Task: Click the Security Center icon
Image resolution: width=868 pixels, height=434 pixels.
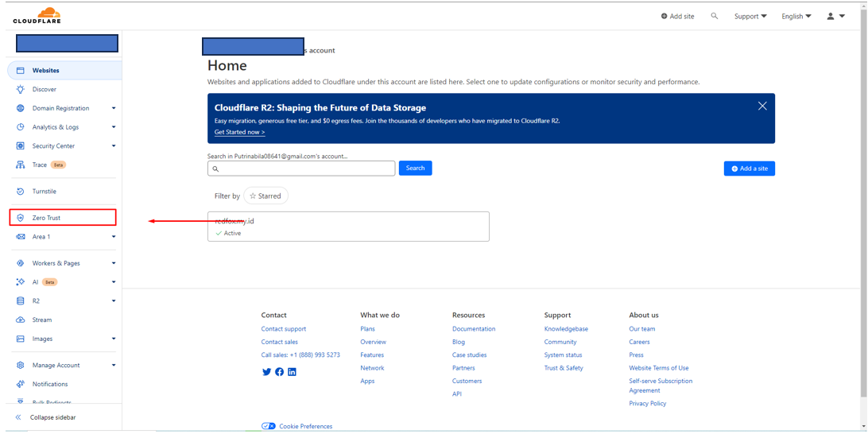Action: [x=21, y=145]
